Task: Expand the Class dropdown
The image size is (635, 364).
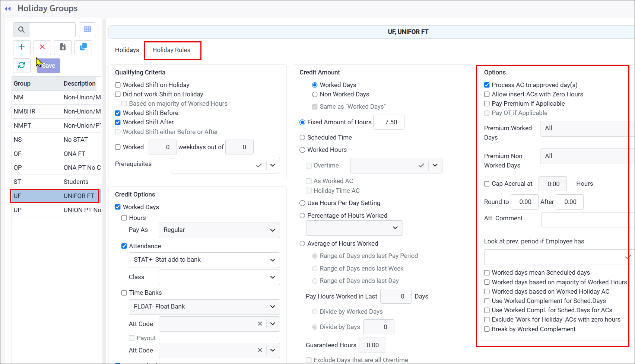Action: tap(219, 277)
